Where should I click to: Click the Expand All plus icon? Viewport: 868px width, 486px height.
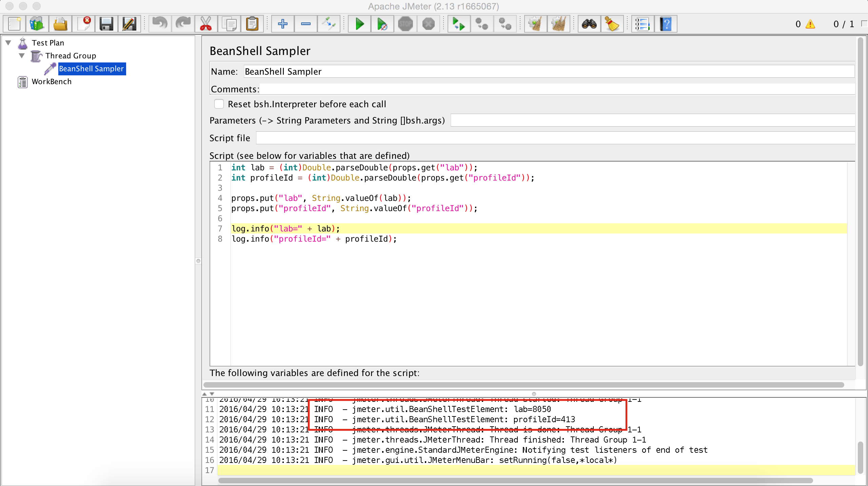(x=282, y=24)
